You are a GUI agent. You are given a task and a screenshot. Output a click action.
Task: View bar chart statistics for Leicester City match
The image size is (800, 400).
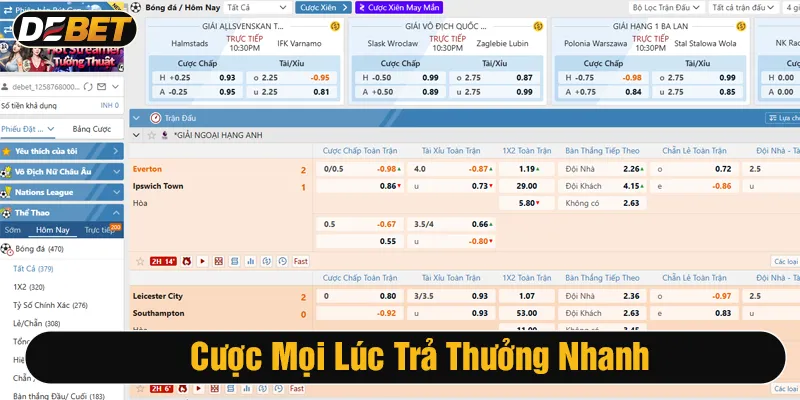(x=246, y=389)
